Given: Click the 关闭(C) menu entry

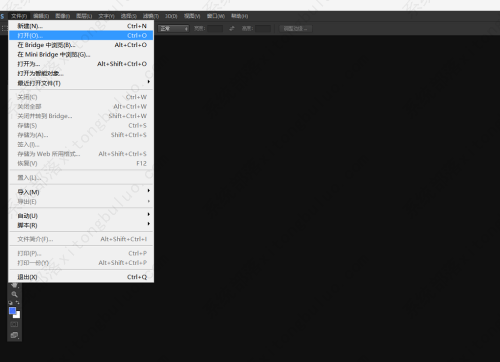Looking at the screenshot, I should (81, 97).
